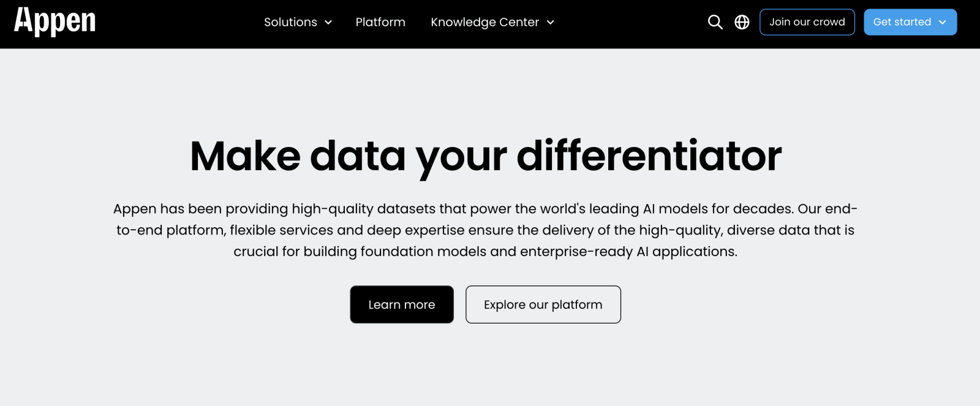Click the word "data" in the headline
The height and width of the screenshot is (406, 980).
(358, 156)
